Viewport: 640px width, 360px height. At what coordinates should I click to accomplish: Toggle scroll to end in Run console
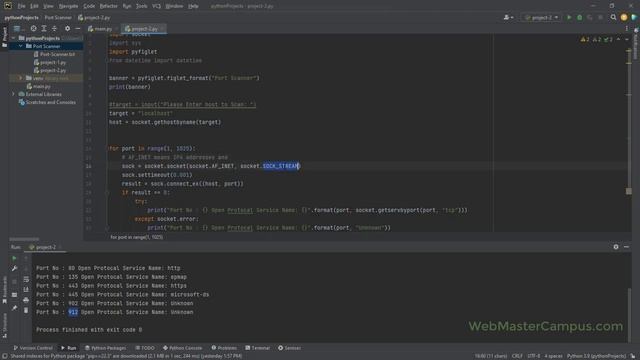coord(26,290)
